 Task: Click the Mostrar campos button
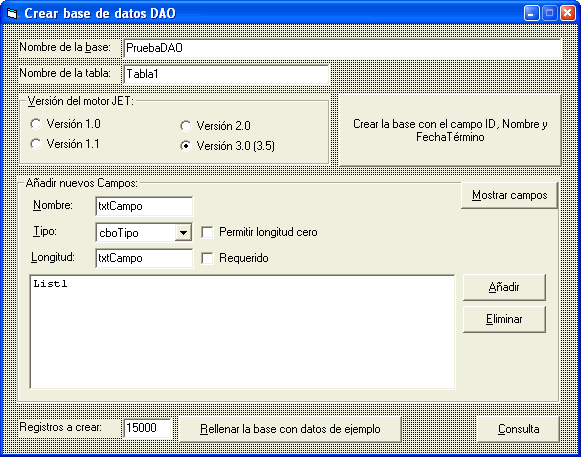tap(509, 195)
